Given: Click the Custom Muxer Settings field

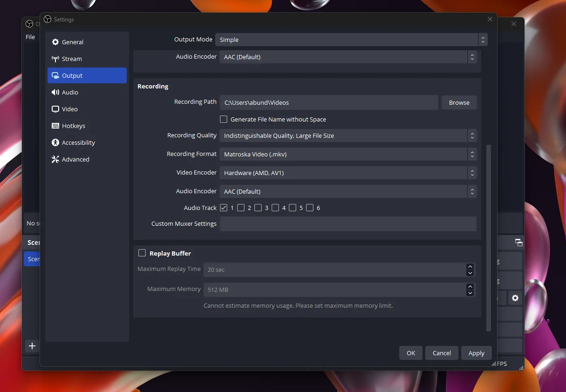Looking at the screenshot, I should (x=348, y=224).
